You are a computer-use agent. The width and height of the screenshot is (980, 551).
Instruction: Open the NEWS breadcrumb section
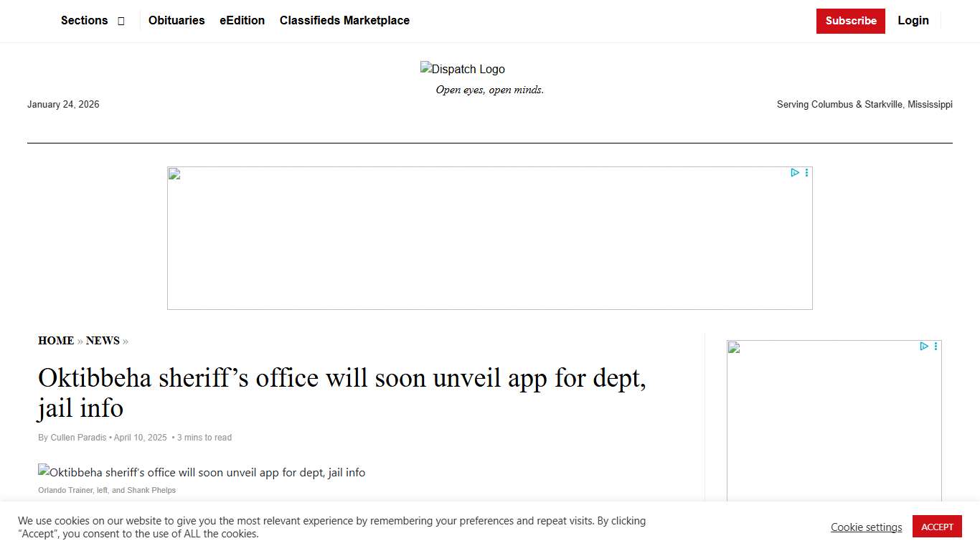pyautogui.click(x=103, y=341)
